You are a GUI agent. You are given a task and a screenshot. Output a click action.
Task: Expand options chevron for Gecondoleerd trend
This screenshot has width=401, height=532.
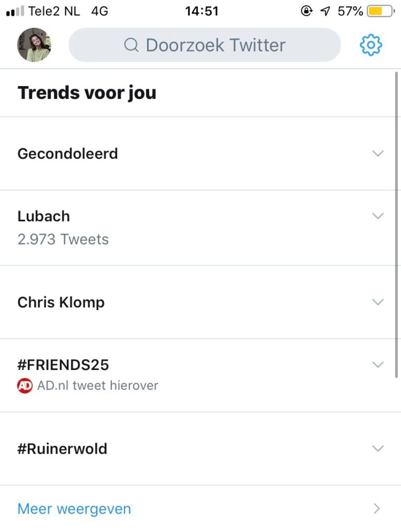378,154
